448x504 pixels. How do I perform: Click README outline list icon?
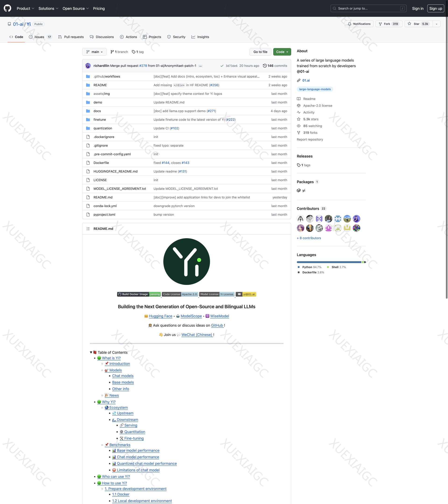coord(88,229)
